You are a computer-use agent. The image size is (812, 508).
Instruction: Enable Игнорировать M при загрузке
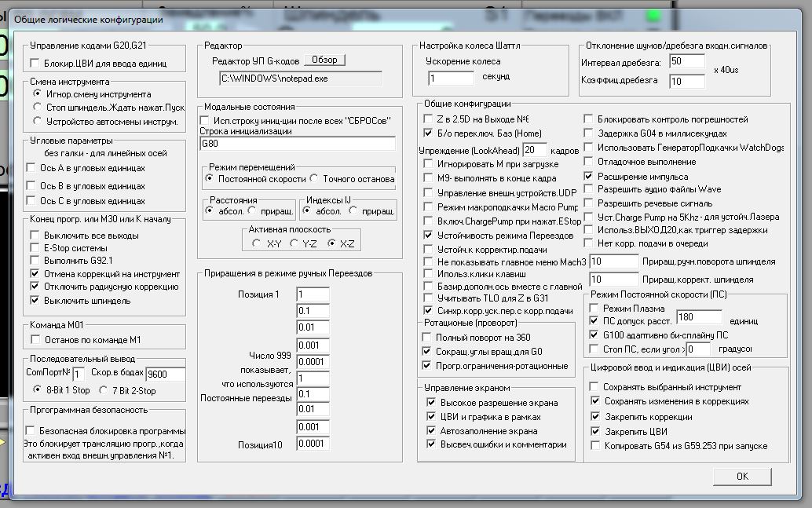pyautogui.click(x=428, y=163)
